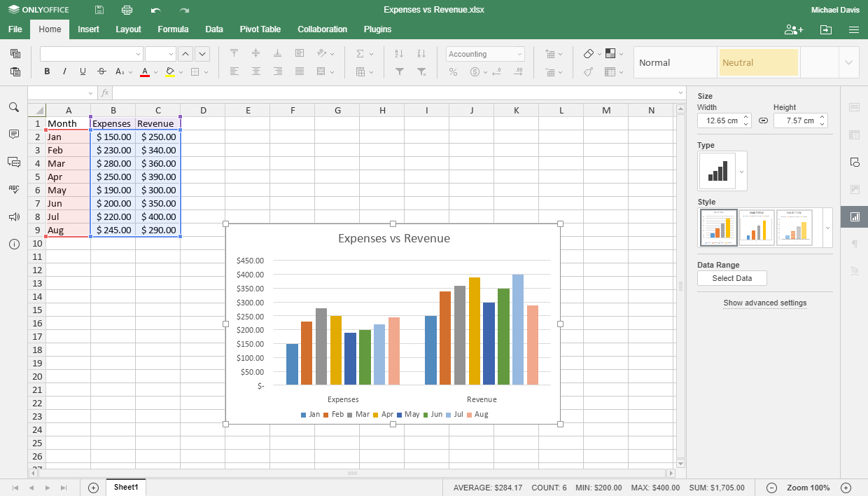868x496 pixels.
Task: Justify cell text
Action: pyautogui.click(x=300, y=71)
